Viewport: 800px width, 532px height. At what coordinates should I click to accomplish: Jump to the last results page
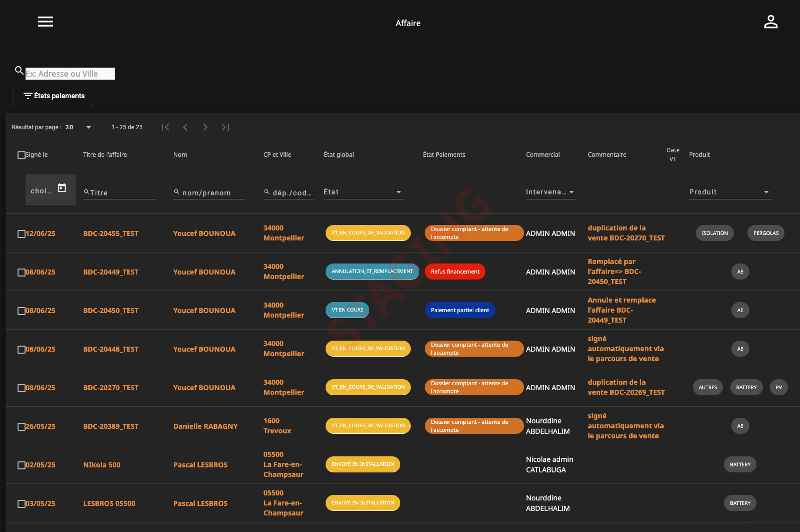click(225, 127)
